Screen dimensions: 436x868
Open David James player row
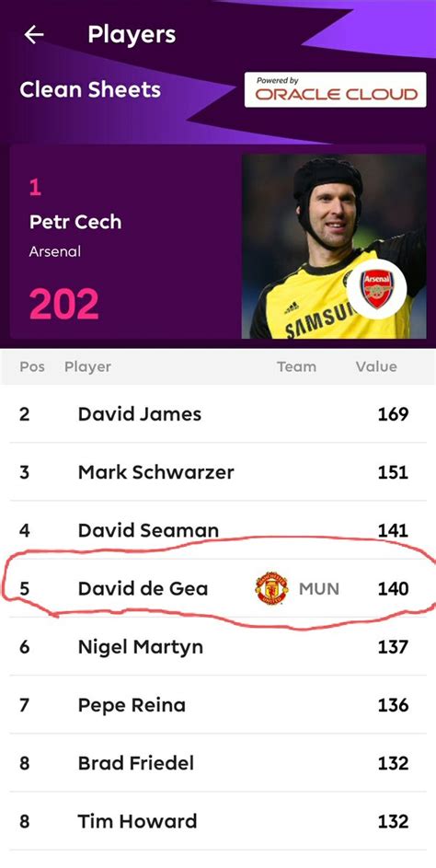pos(218,414)
